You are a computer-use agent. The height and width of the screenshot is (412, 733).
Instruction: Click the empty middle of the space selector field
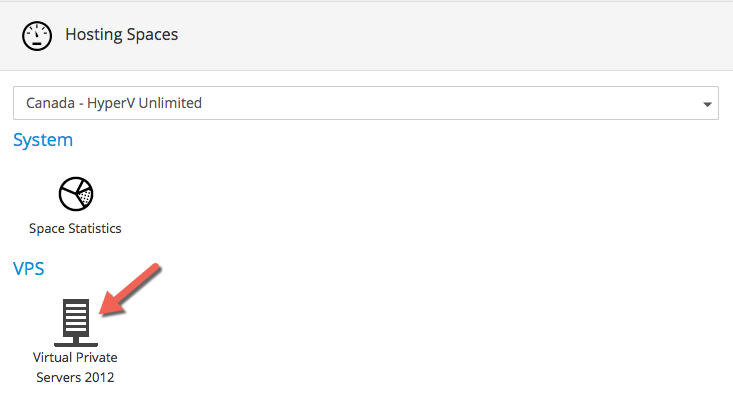coord(449,103)
